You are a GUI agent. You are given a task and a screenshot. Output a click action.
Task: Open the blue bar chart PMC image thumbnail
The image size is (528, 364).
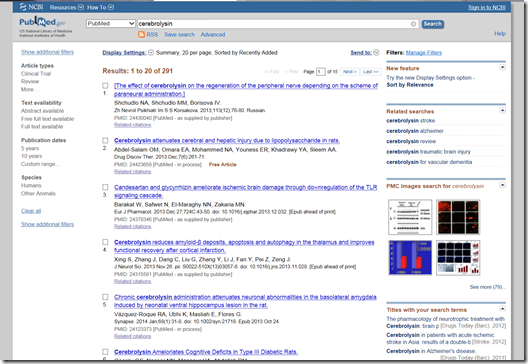click(x=410, y=258)
